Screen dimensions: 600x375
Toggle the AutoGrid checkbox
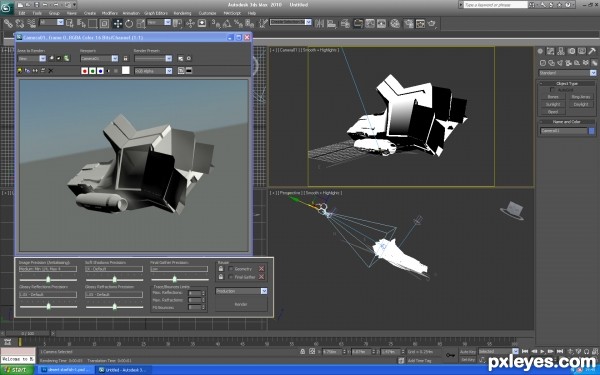click(x=552, y=90)
